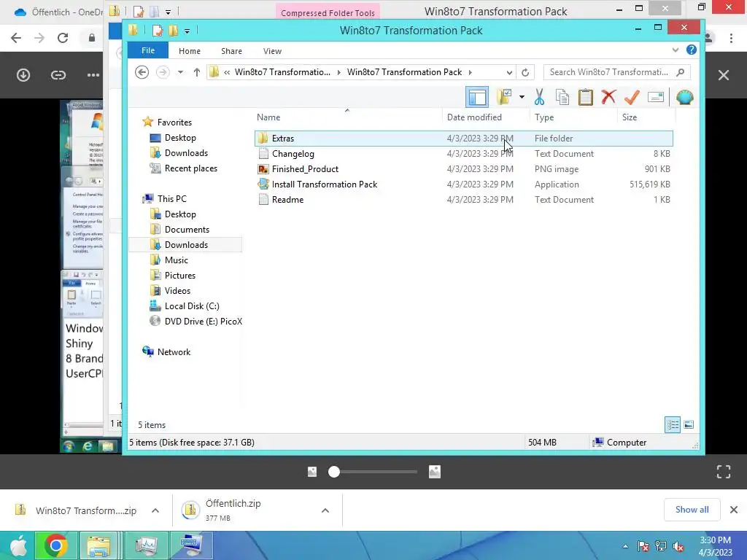Open the Share ribbon tab

click(x=231, y=51)
